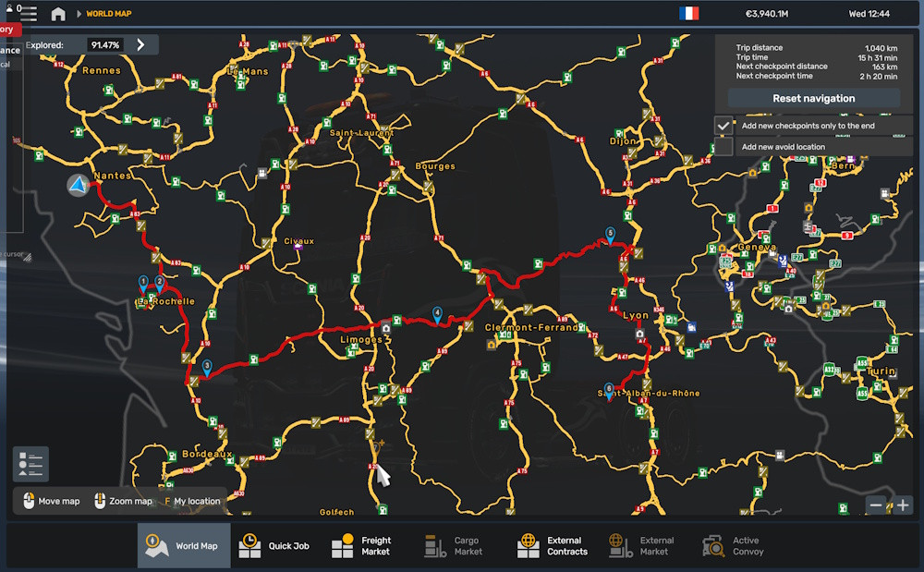Select route checkpoint marker 5
Screen dimensions: 924x572
coord(610,234)
